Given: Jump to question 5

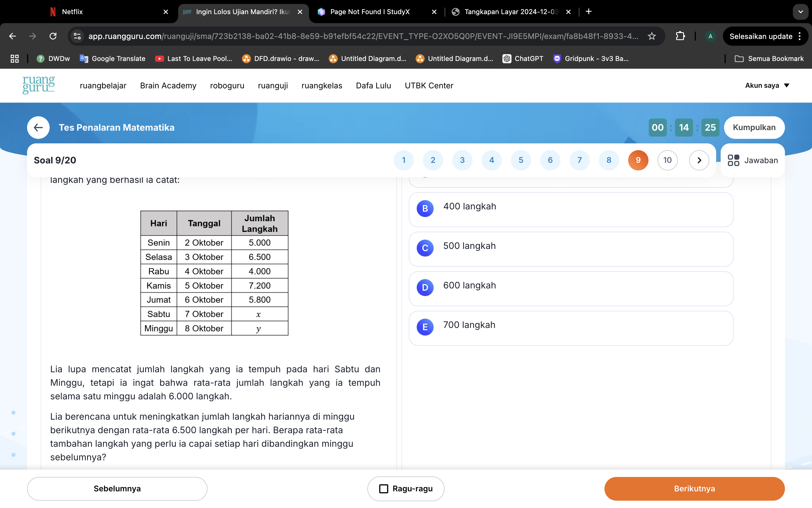Looking at the screenshot, I should tap(521, 160).
